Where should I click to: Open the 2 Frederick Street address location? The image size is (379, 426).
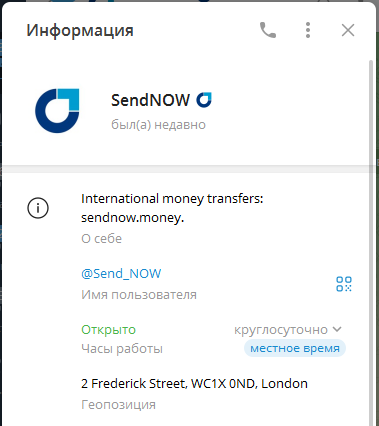(194, 384)
